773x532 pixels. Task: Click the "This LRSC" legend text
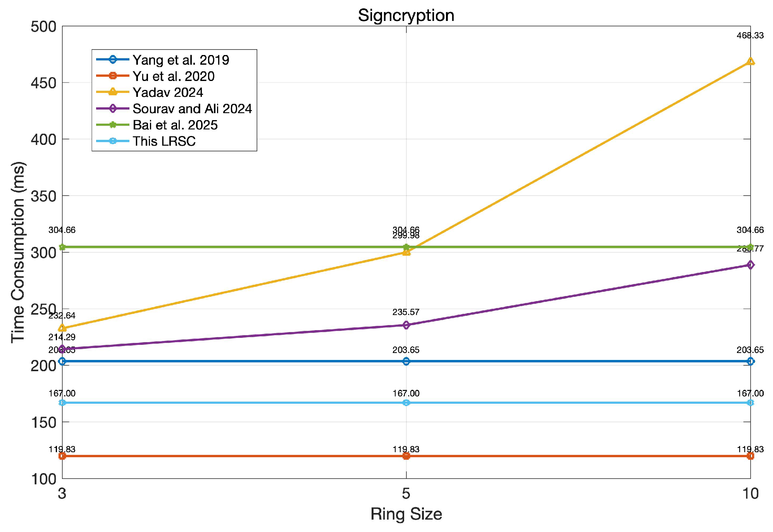click(164, 141)
